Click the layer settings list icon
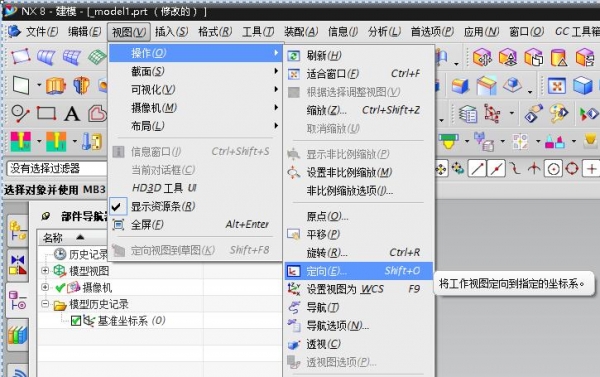This screenshot has width=600, height=377. [468, 114]
